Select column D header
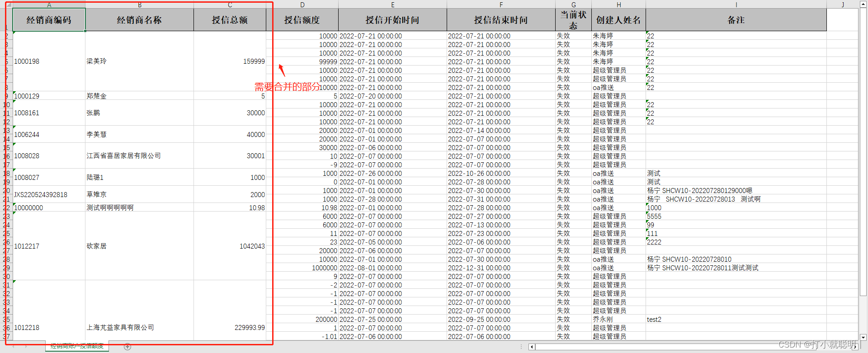Viewport: 868px width, 353px height. pos(302,5)
